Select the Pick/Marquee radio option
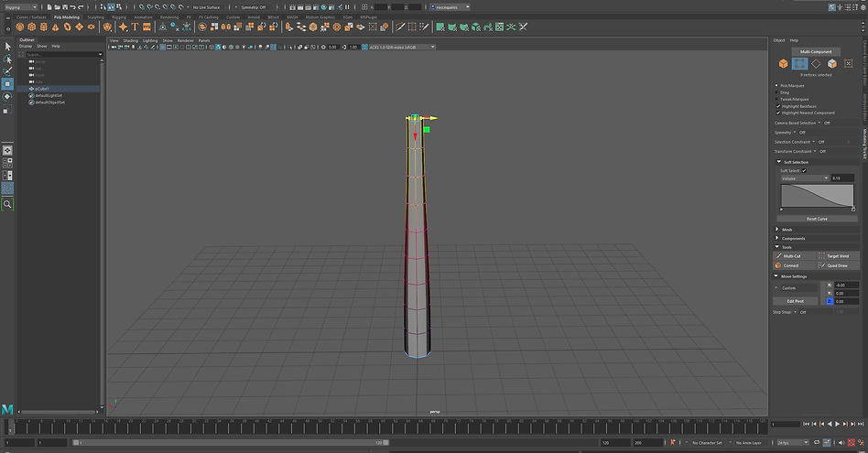This screenshot has width=868, height=453. 776,86
